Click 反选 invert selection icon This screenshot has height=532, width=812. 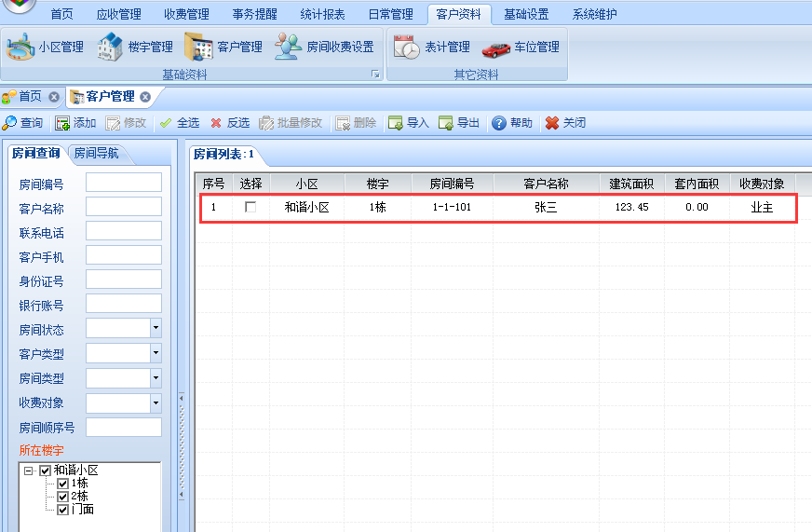(x=216, y=123)
